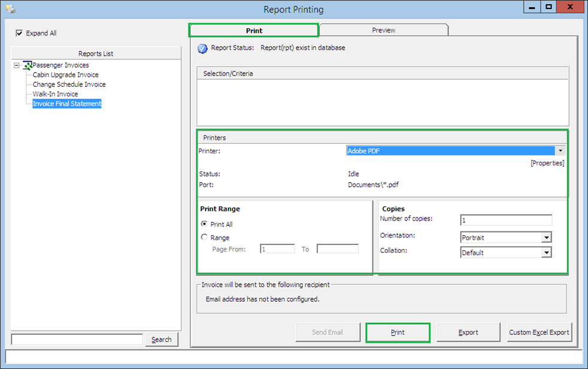
Task: Select the Range radio button
Action: (x=204, y=237)
